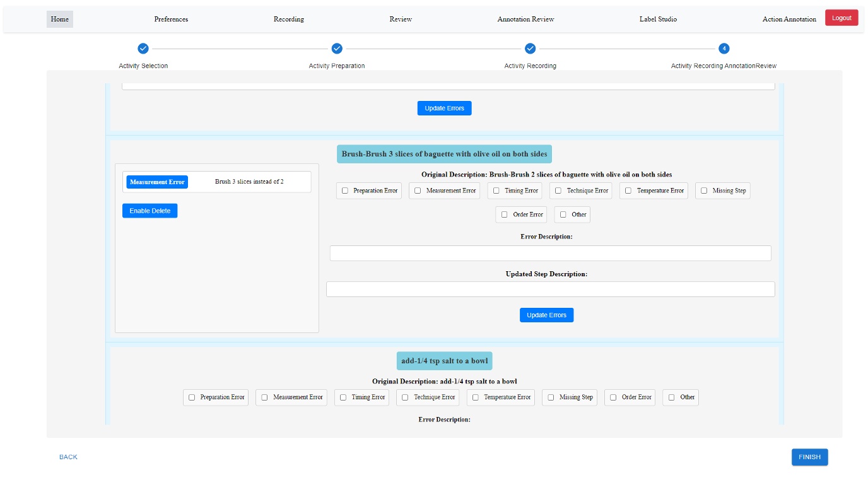Navigate to Label Studio
Viewport: 868px width, 492px height.
(x=658, y=19)
